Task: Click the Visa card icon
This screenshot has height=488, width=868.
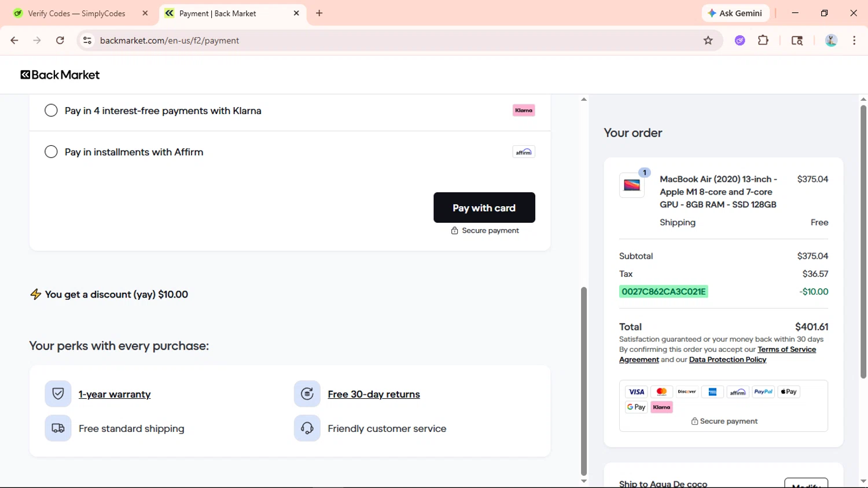Action: pyautogui.click(x=637, y=392)
